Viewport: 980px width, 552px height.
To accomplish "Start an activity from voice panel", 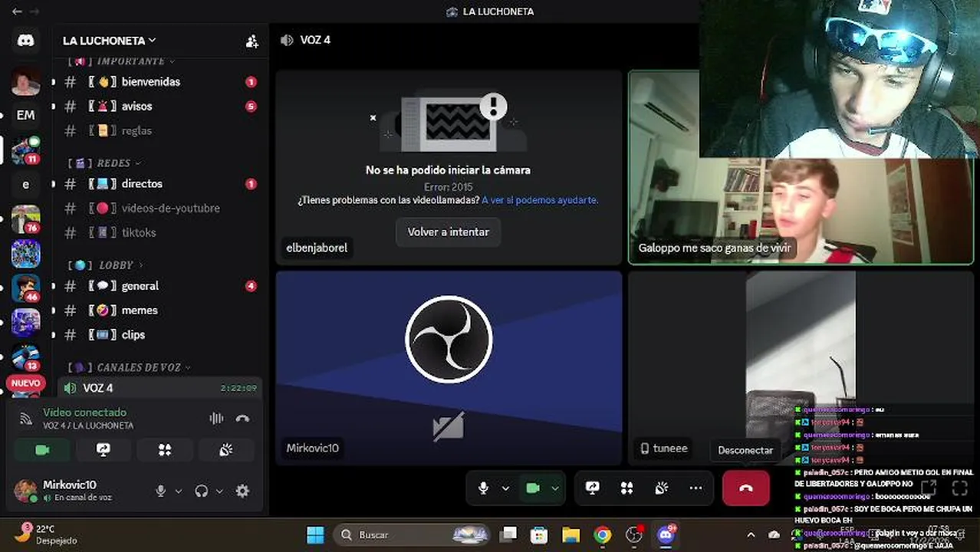I will pyautogui.click(x=165, y=450).
